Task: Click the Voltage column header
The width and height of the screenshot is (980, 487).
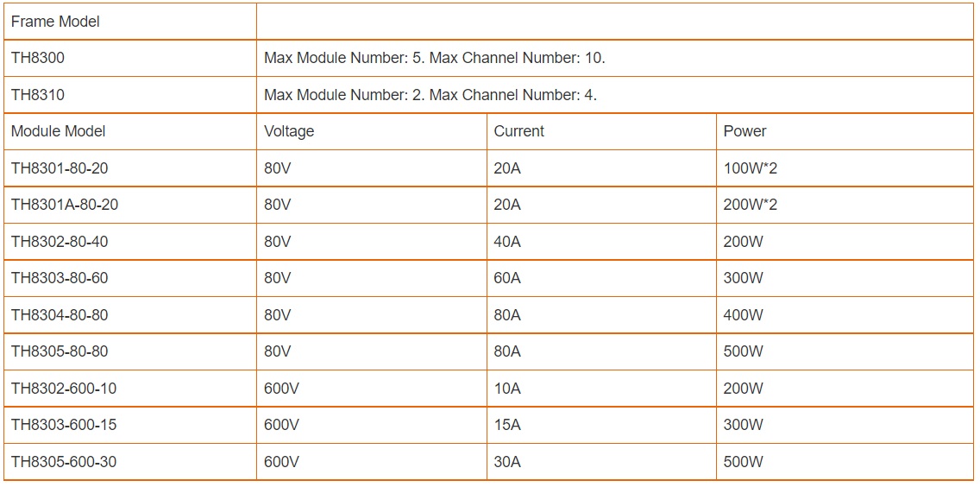Action: (x=371, y=131)
